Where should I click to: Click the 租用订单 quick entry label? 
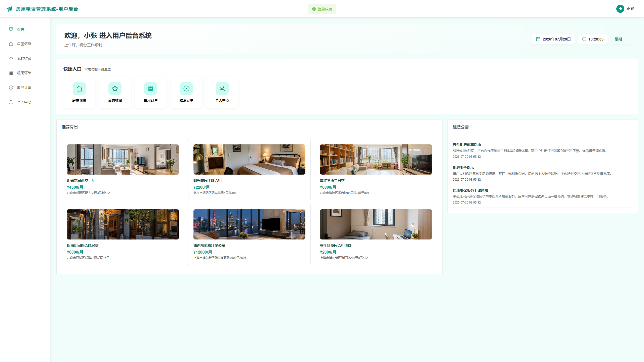coord(151,100)
